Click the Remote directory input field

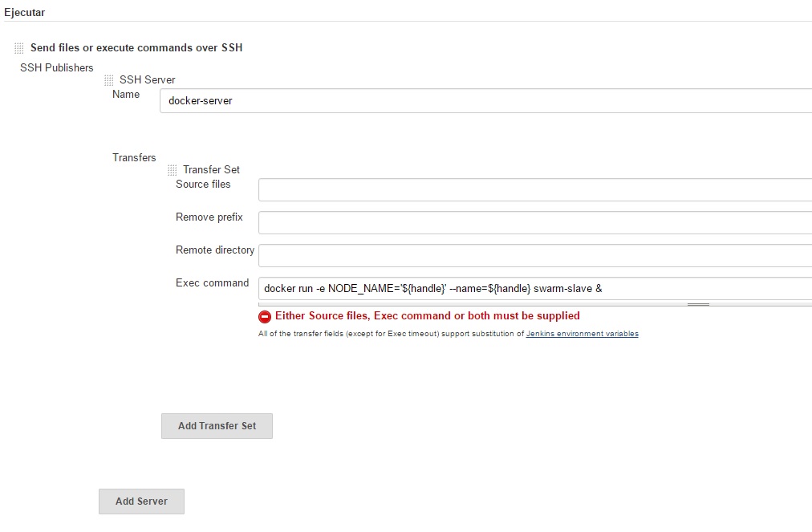click(535, 255)
